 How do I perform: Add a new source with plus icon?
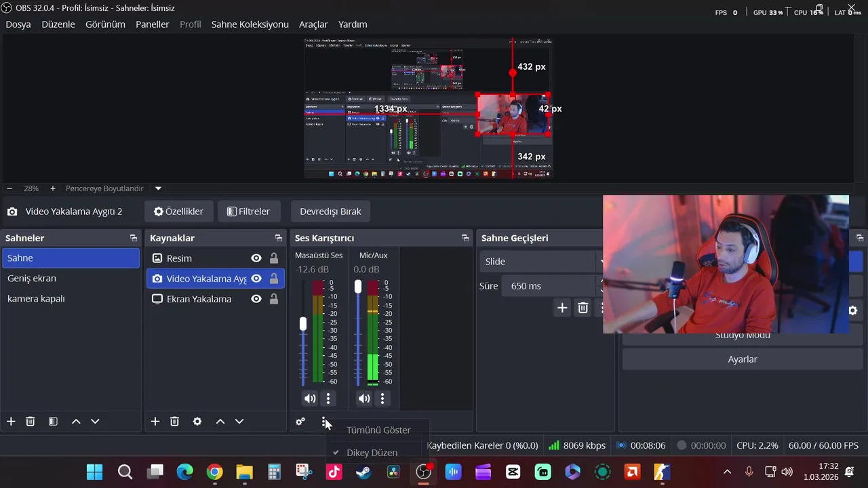155,422
